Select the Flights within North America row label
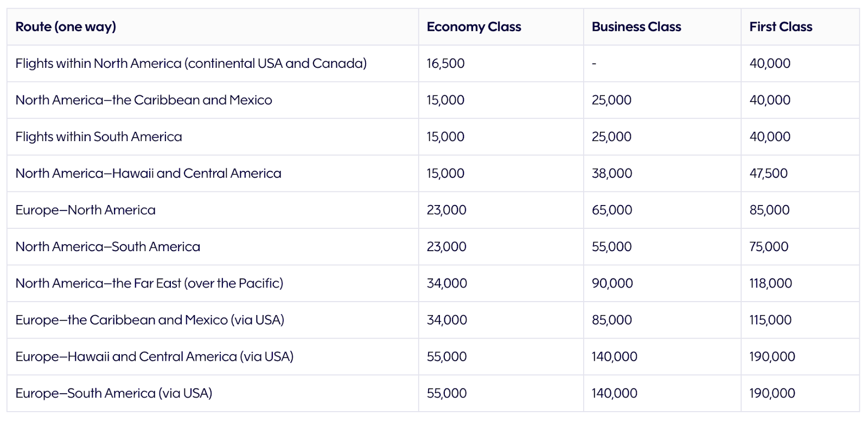Viewport: 868px width, 422px height. [x=191, y=63]
